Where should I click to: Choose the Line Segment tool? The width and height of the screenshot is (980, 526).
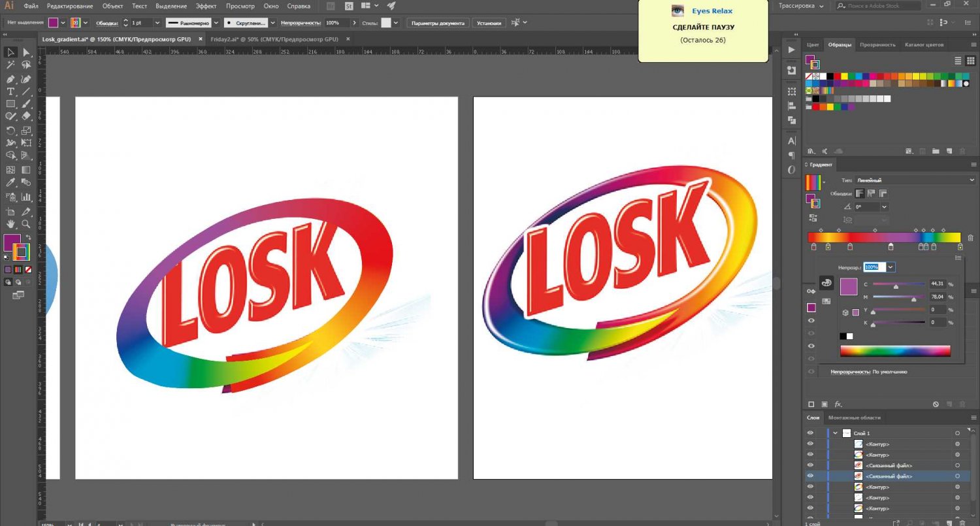[26, 91]
